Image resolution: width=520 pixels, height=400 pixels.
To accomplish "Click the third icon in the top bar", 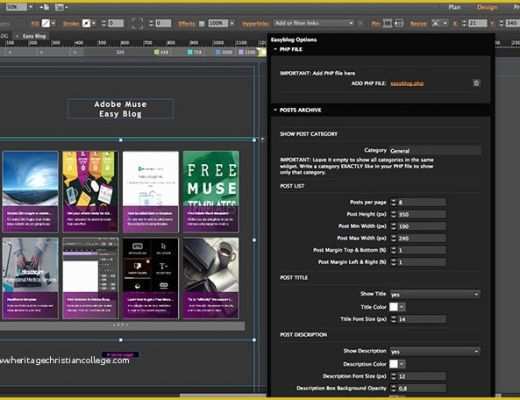I will [x=60, y=7].
